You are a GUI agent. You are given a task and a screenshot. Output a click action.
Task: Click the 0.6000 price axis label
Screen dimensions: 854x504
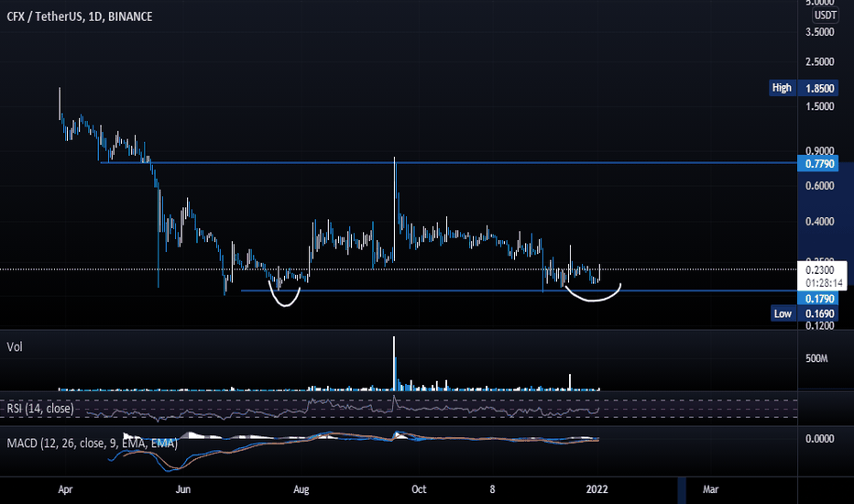820,186
